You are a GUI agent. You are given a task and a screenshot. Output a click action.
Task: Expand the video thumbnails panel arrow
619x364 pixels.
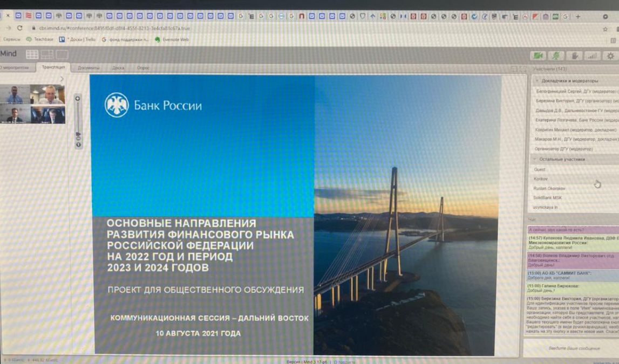pos(62,79)
